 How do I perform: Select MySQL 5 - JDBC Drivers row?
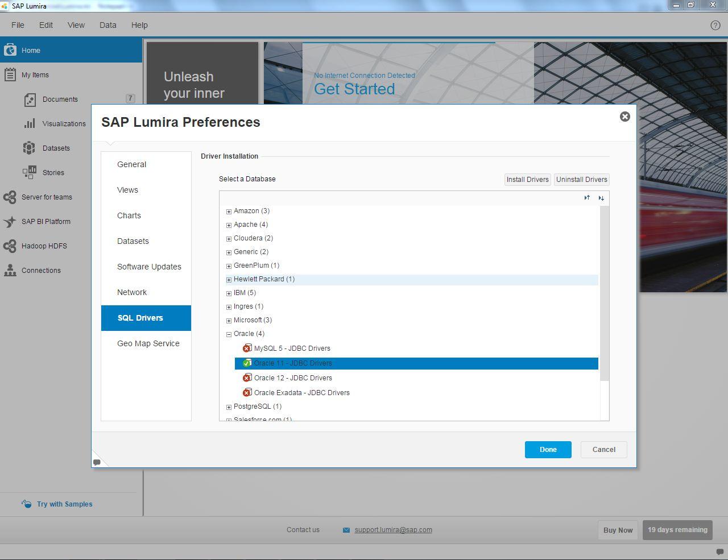[416, 349]
